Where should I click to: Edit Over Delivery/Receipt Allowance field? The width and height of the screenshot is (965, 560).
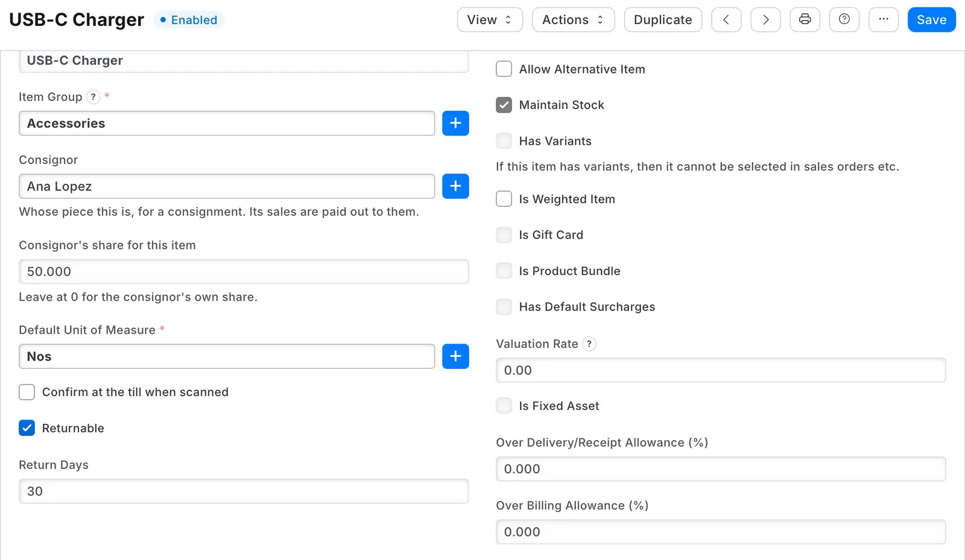pyautogui.click(x=721, y=469)
